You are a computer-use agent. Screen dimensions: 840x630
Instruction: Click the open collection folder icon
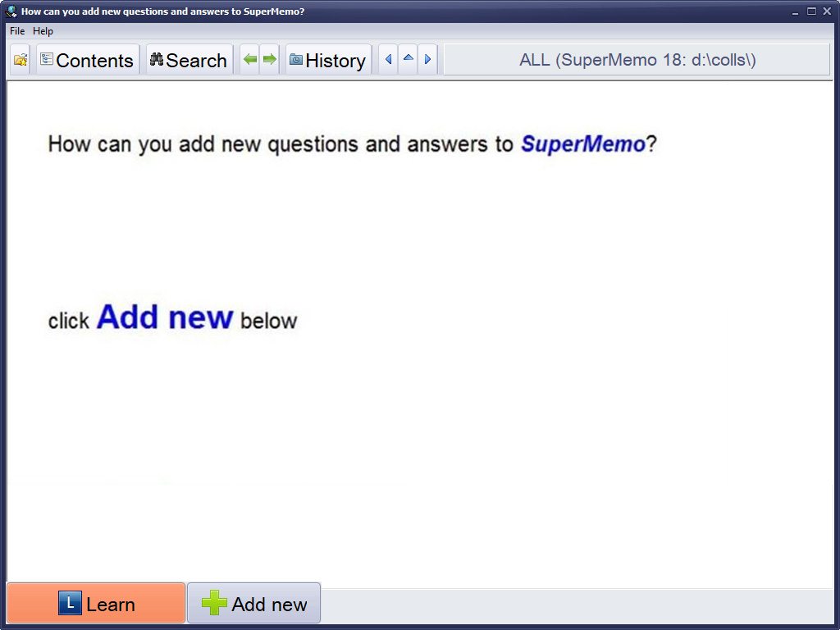21,60
